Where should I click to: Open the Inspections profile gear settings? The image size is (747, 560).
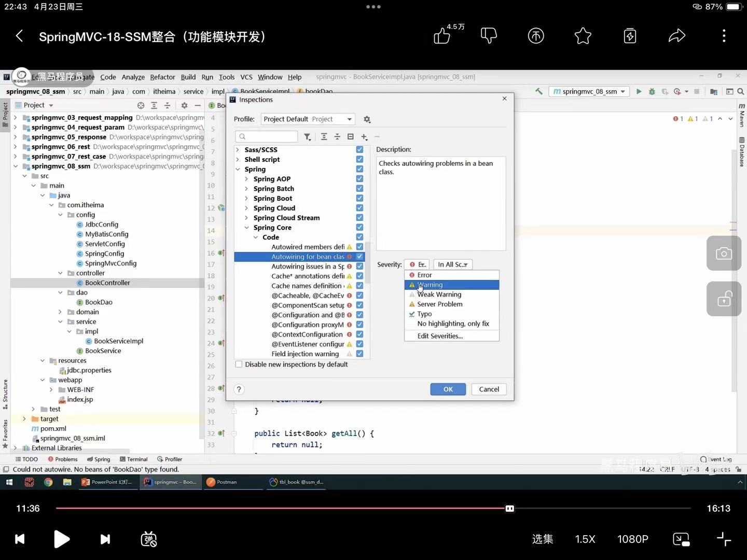(x=367, y=119)
